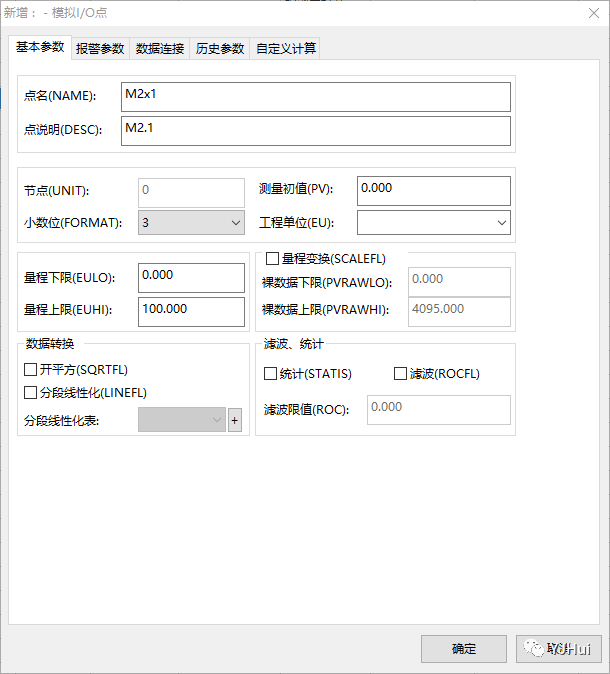Enable the 滤波(ROCFL) checkbox
Image resolution: width=610 pixels, height=674 pixels.
point(400,374)
